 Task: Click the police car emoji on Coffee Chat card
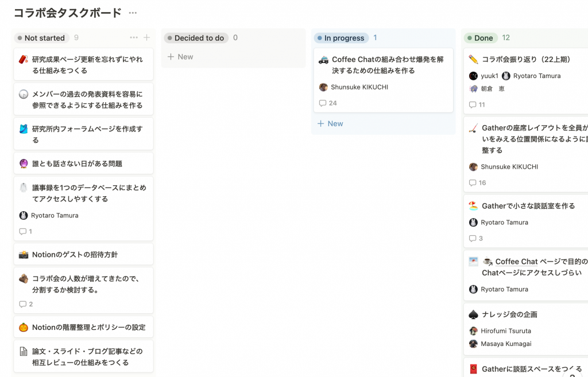pos(323,59)
